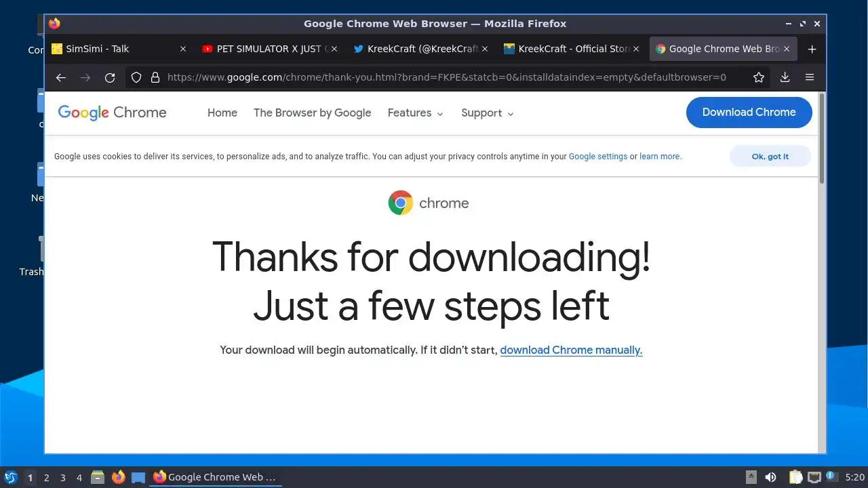The image size is (868, 488).
Task: Click download Chrome manually link
Action: pyautogui.click(x=571, y=350)
